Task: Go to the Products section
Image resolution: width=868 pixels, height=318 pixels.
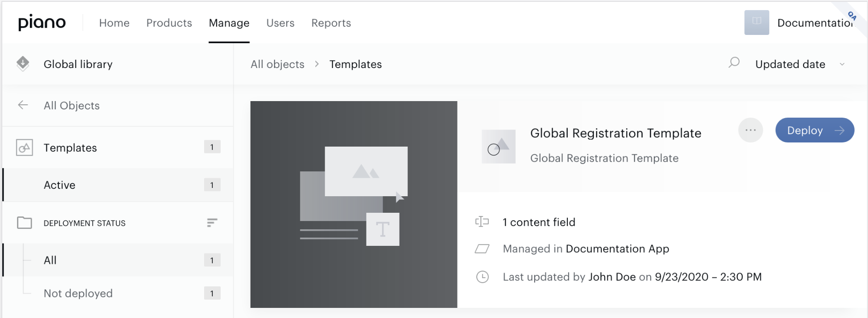Action: (169, 23)
